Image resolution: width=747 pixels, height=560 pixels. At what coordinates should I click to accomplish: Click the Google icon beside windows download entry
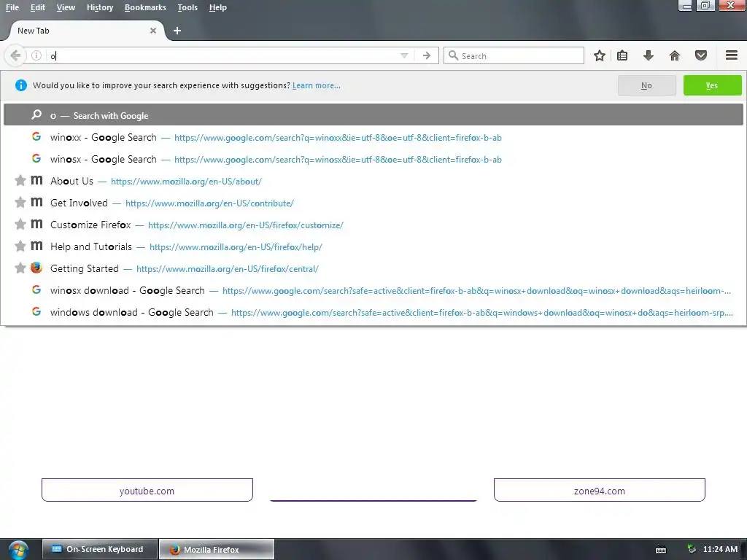[36, 312]
